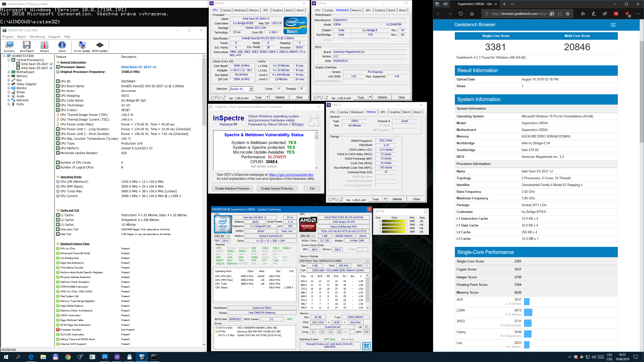
Task: Open grc.com/inspectre.htm link
Action: [291, 174]
